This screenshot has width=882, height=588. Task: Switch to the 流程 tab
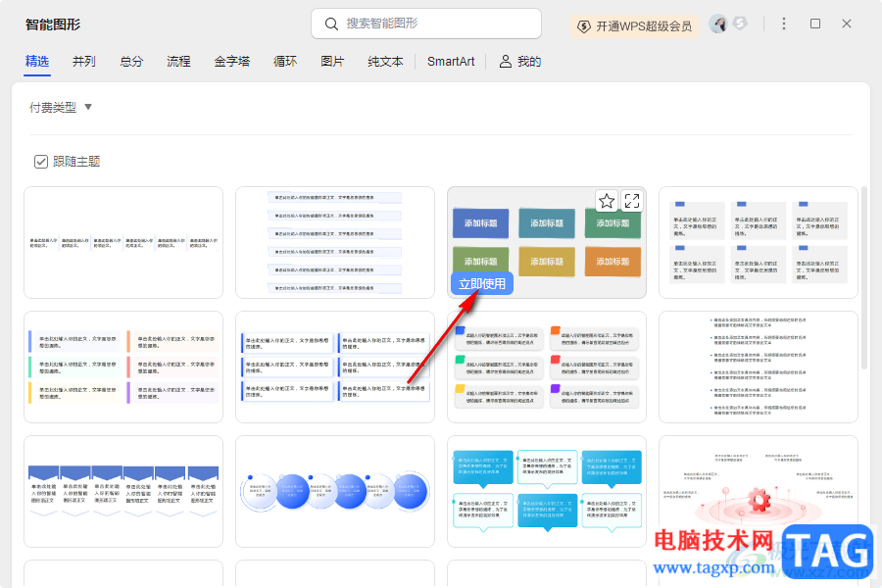[178, 62]
